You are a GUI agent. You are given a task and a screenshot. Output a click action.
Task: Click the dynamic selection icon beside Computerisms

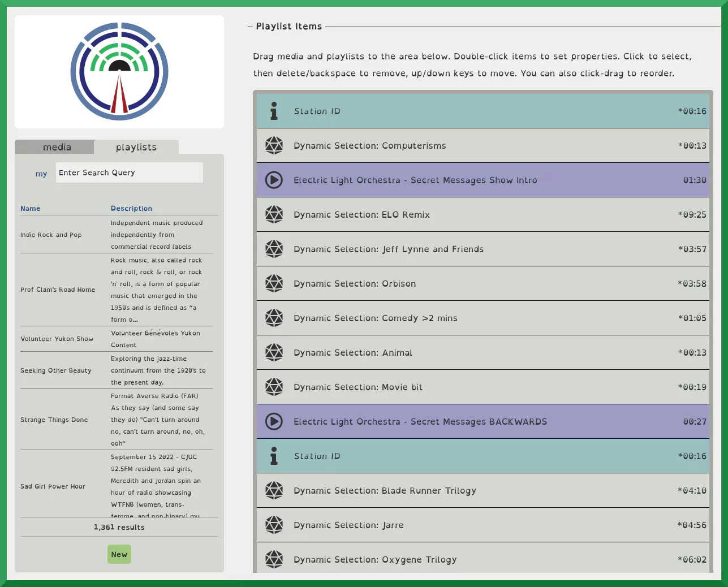click(x=274, y=146)
